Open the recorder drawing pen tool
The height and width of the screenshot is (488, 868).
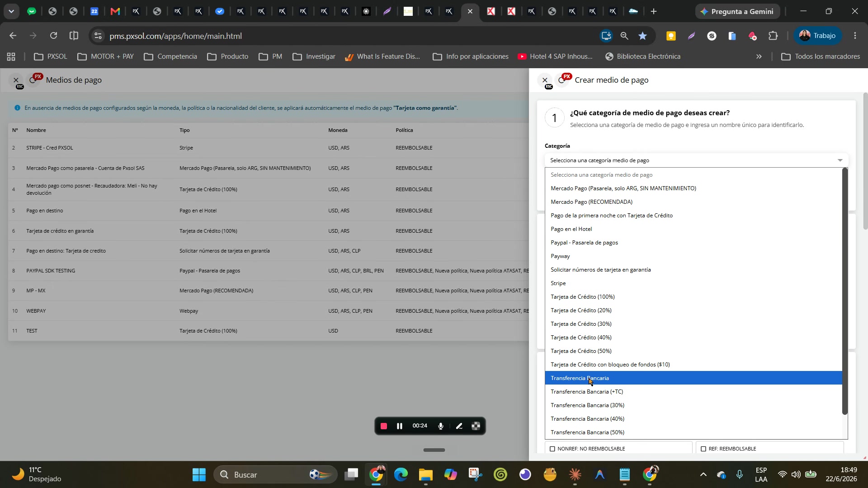[459, 426]
